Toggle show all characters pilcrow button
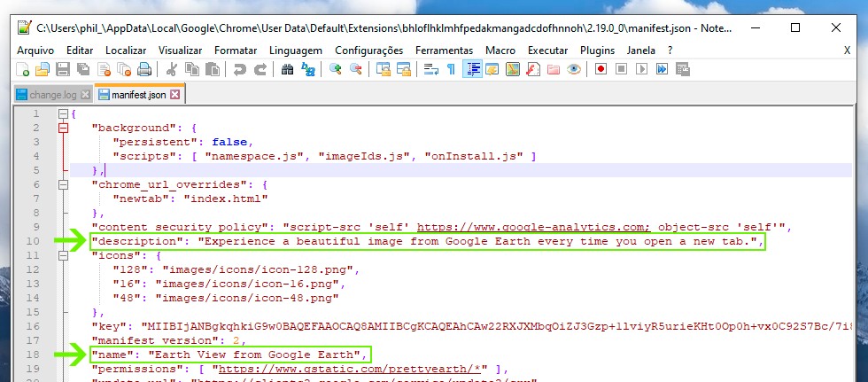The height and width of the screenshot is (382, 868). click(451, 69)
